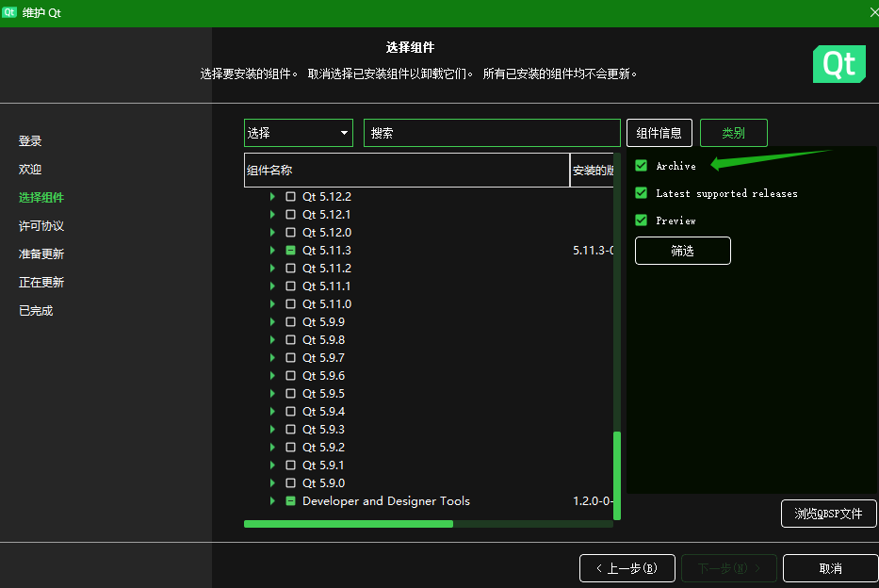
Task: Select the Qt 5.9.7 row label
Action: 323,358
